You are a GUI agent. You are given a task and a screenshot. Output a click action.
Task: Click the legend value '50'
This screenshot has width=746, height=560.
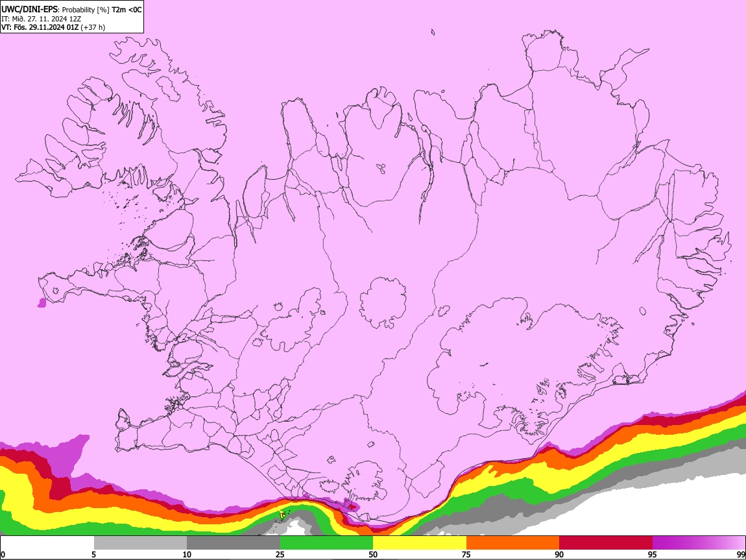[x=373, y=554]
